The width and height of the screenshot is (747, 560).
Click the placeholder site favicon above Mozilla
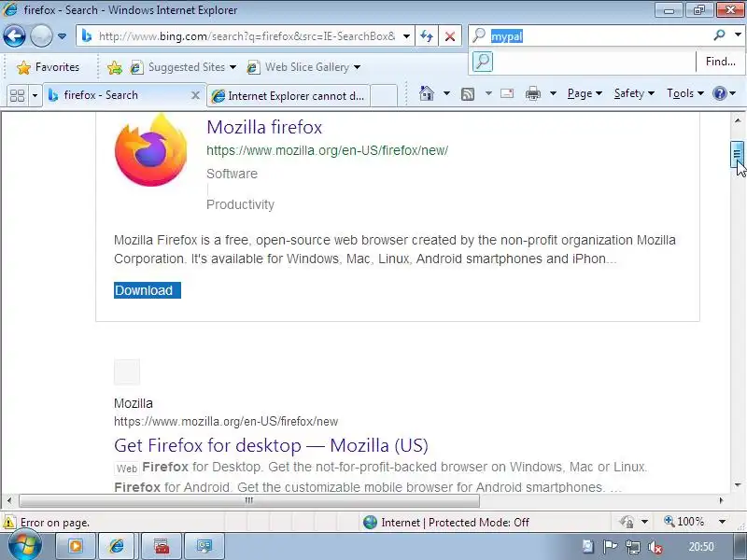tap(127, 371)
